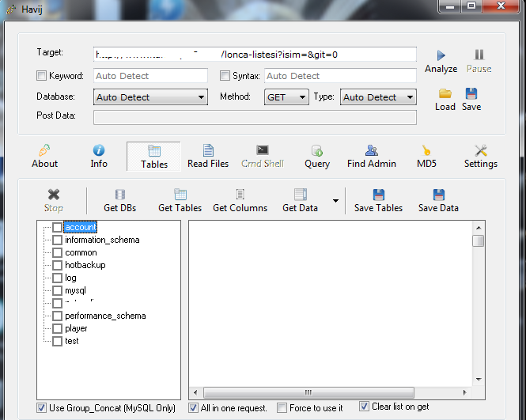Open the Load folder icon

click(x=445, y=93)
